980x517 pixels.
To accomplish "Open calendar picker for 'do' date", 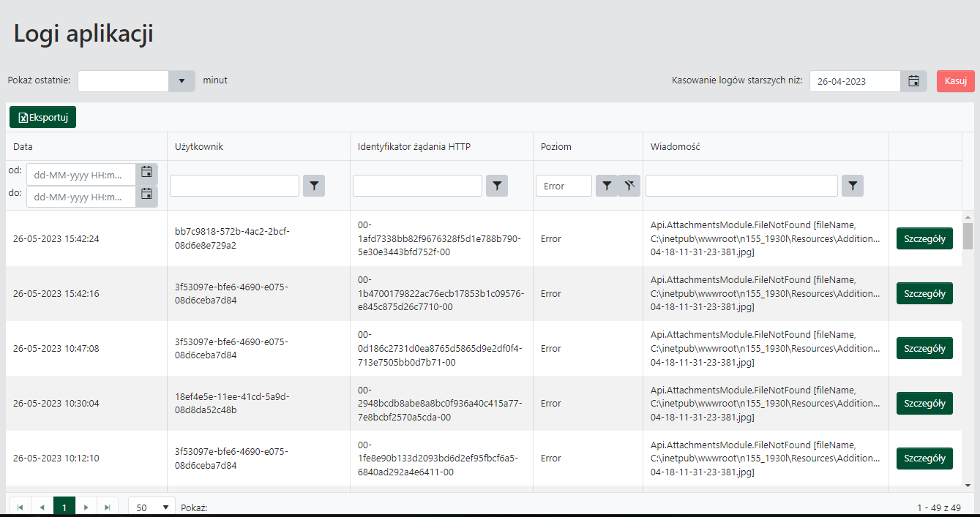I will [146, 195].
